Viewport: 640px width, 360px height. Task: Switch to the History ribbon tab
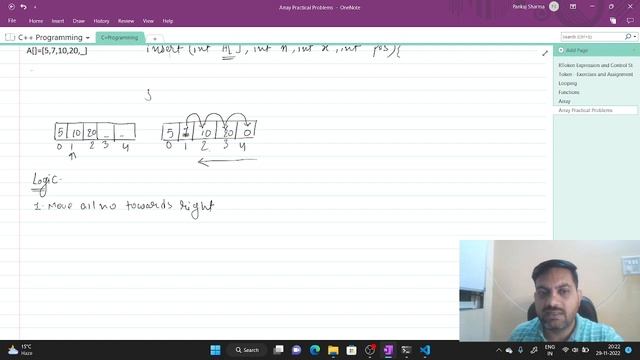click(x=101, y=21)
